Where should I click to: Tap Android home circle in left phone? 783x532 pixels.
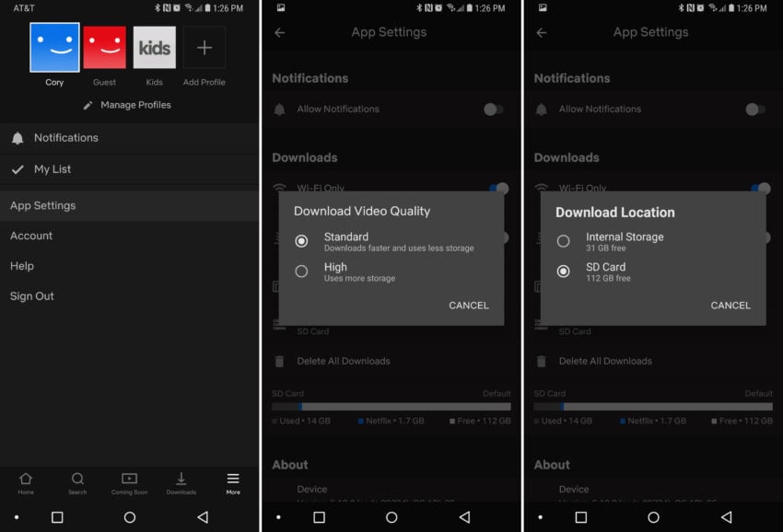pos(130,517)
